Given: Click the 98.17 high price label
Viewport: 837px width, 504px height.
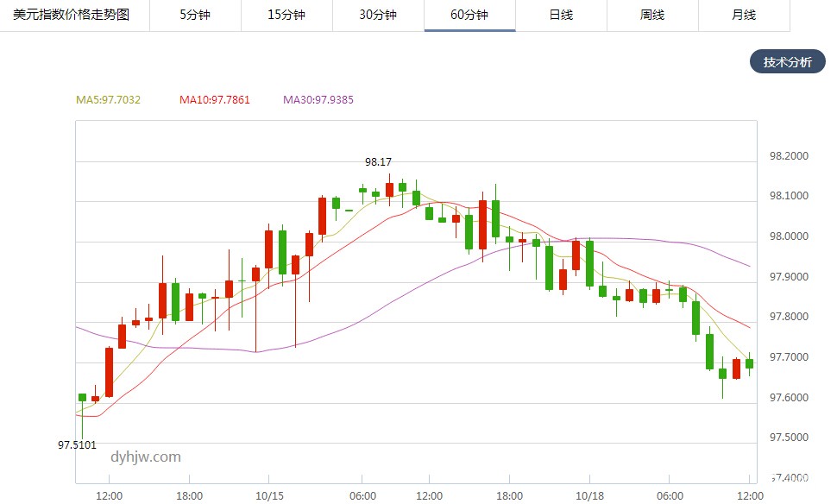Looking at the screenshot, I should (378, 162).
